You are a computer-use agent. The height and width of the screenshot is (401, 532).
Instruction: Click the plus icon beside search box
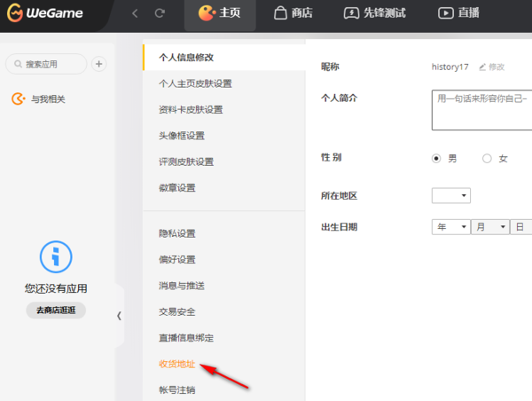tap(99, 64)
